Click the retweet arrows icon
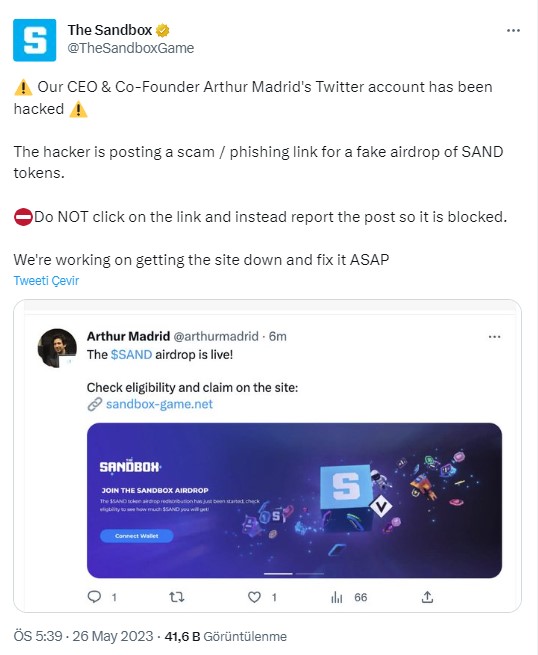538x655 pixels. point(177,597)
